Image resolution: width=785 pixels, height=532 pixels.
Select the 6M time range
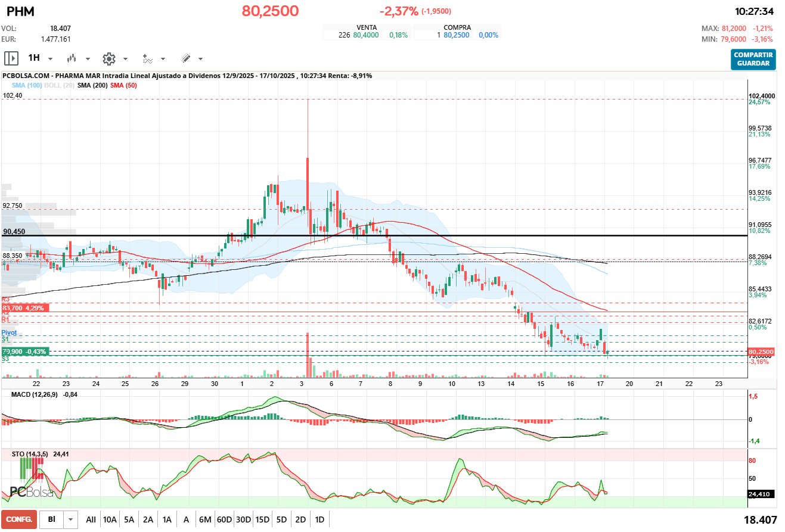[x=205, y=519]
